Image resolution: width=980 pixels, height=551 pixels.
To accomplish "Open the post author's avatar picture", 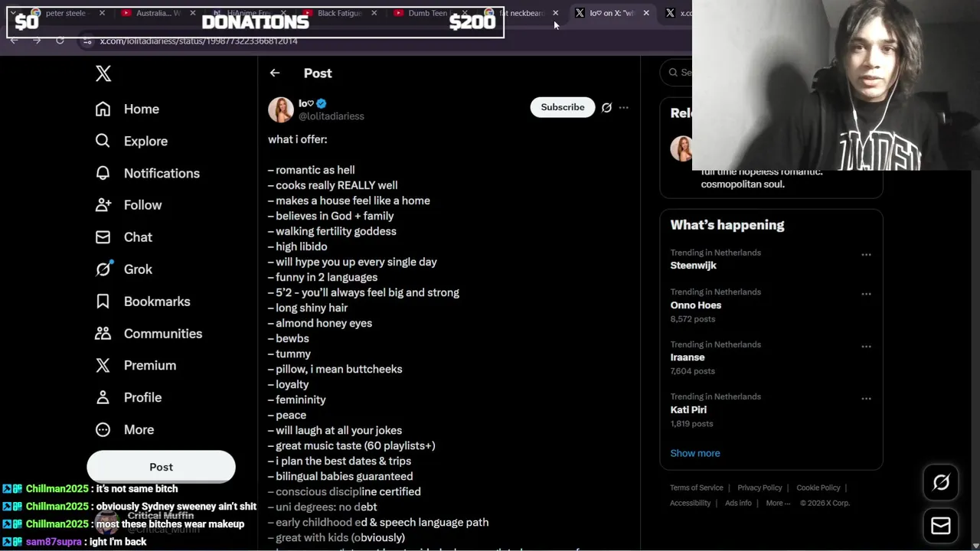I will point(280,109).
